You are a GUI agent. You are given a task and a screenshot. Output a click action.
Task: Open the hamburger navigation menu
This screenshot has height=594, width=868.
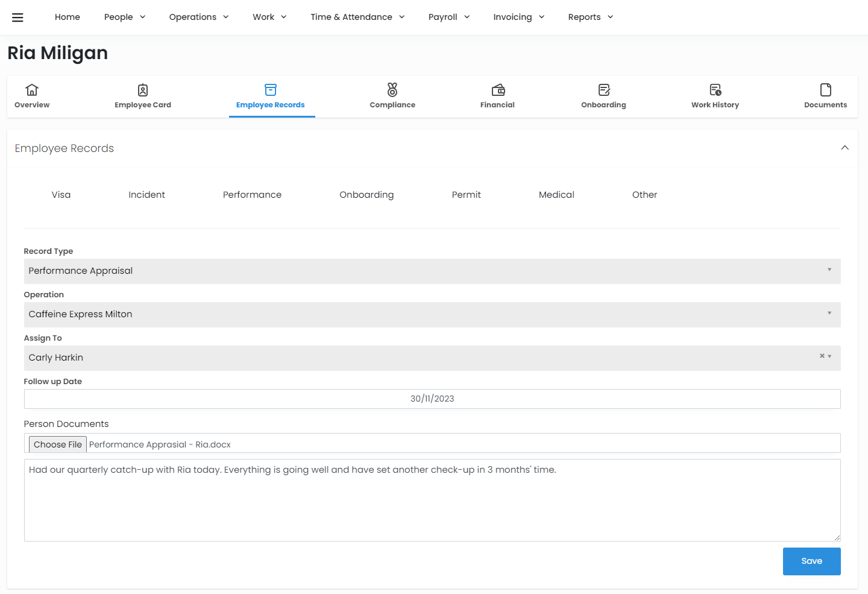coord(17,17)
